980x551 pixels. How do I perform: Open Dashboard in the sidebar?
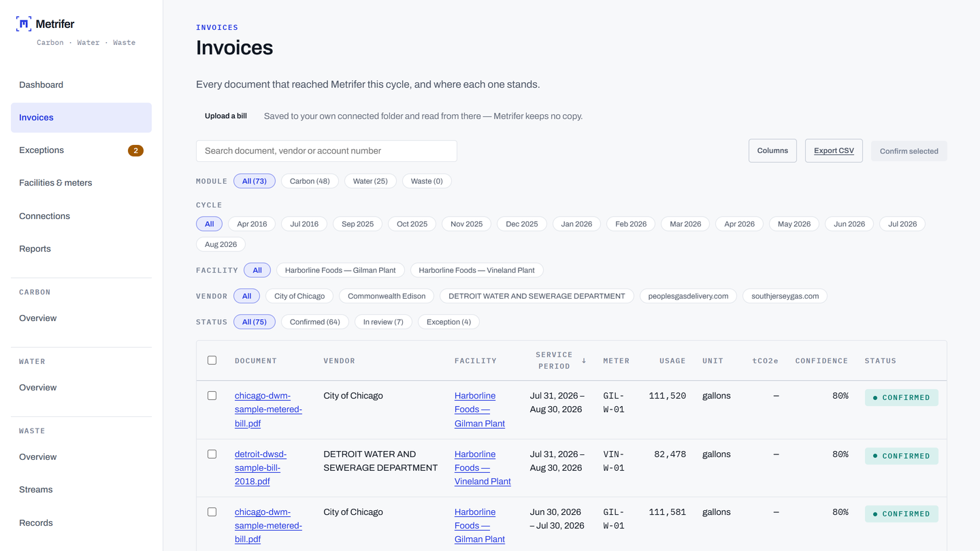click(x=81, y=85)
